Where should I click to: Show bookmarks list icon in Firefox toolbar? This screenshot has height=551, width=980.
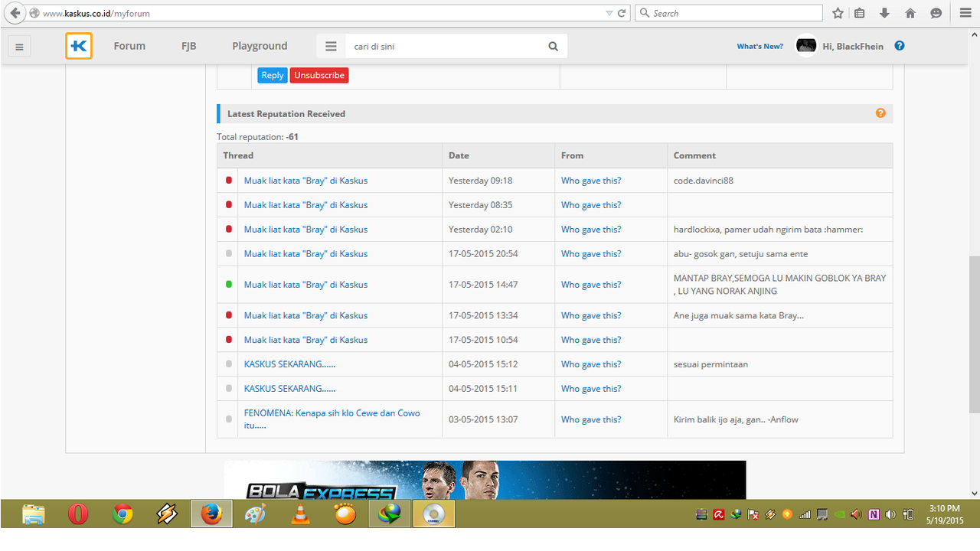[860, 13]
